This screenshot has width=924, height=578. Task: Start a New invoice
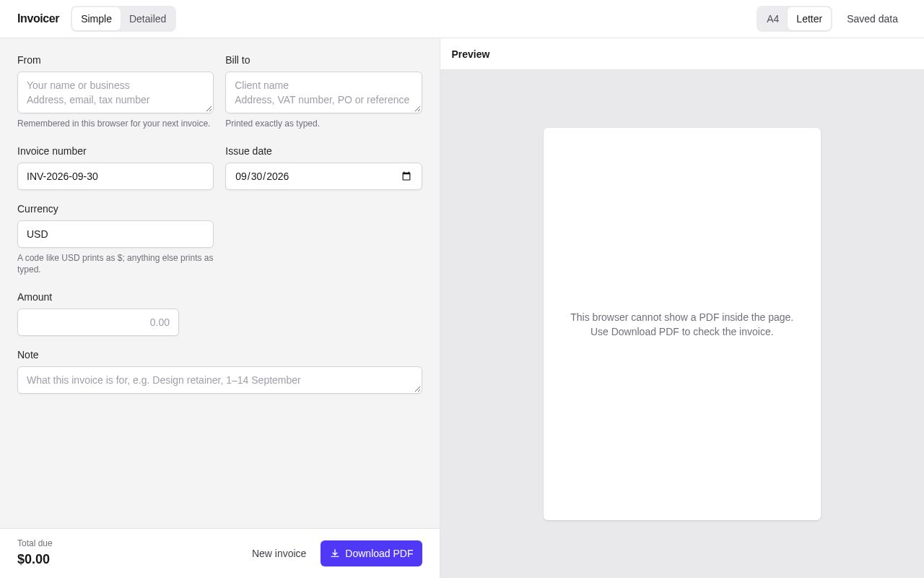[279, 553]
